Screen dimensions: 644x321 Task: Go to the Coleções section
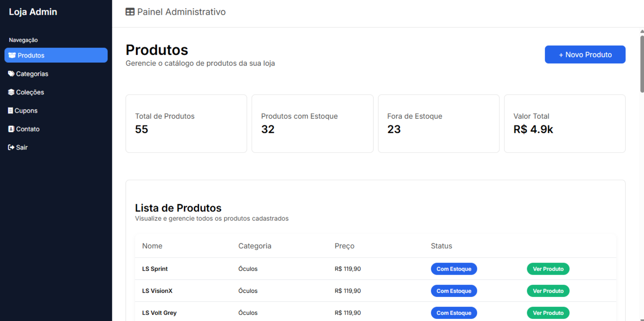[30, 92]
